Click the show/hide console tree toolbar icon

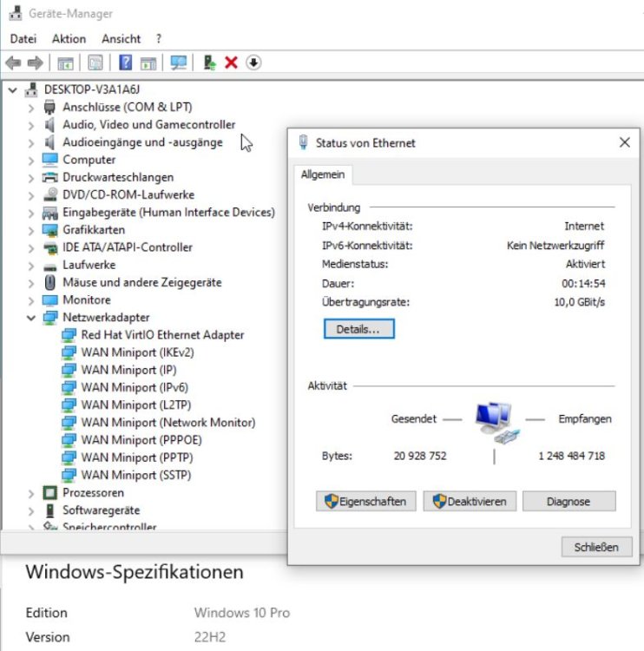coord(65,63)
